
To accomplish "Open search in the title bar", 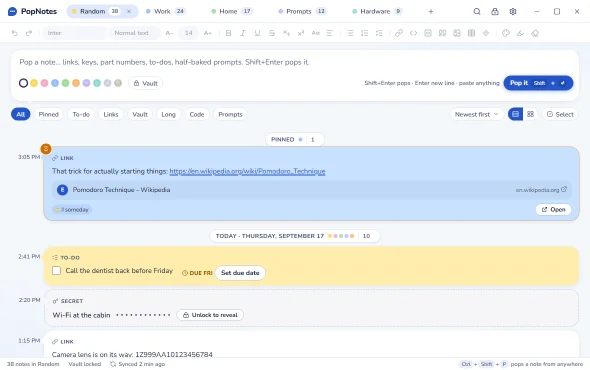I will pyautogui.click(x=477, y=11).
